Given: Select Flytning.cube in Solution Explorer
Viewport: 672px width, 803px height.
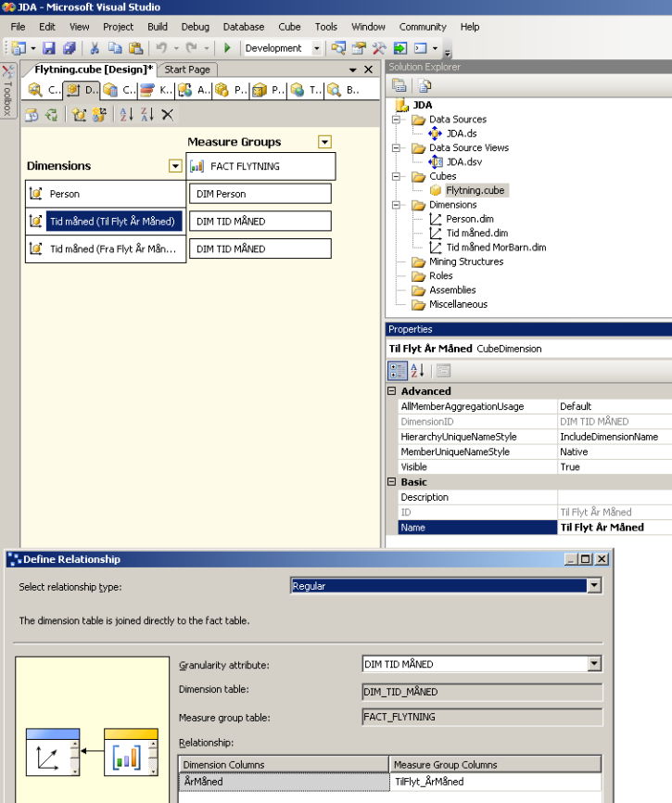Looking at the screenshot, I should 475,190.
